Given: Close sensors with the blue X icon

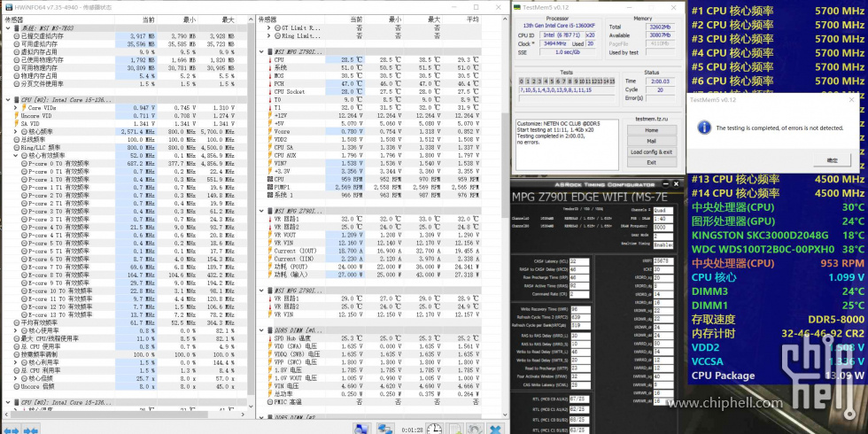Looking at the screenshot, I should click(x=495, y=429).
